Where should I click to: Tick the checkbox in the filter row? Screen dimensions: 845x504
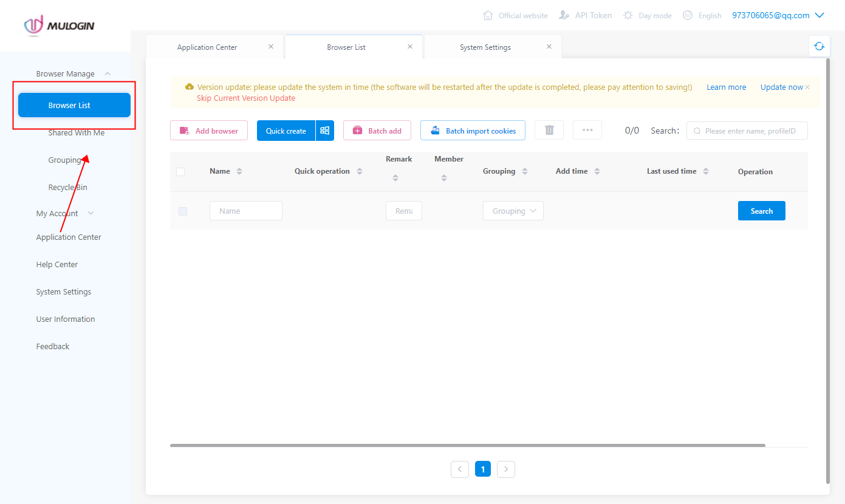click(183, 211)
